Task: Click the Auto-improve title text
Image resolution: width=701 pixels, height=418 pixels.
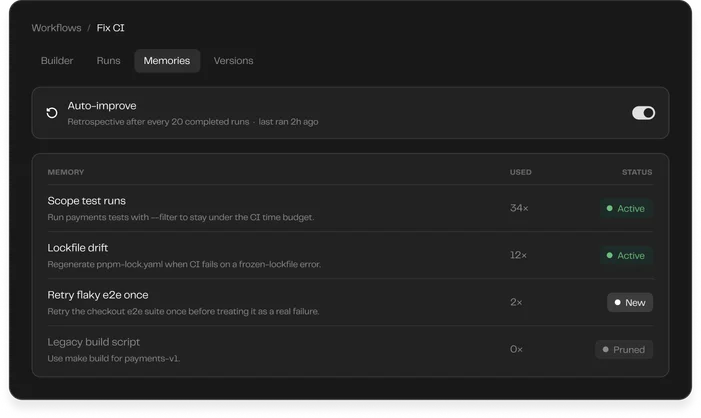Action: [102, 106]
